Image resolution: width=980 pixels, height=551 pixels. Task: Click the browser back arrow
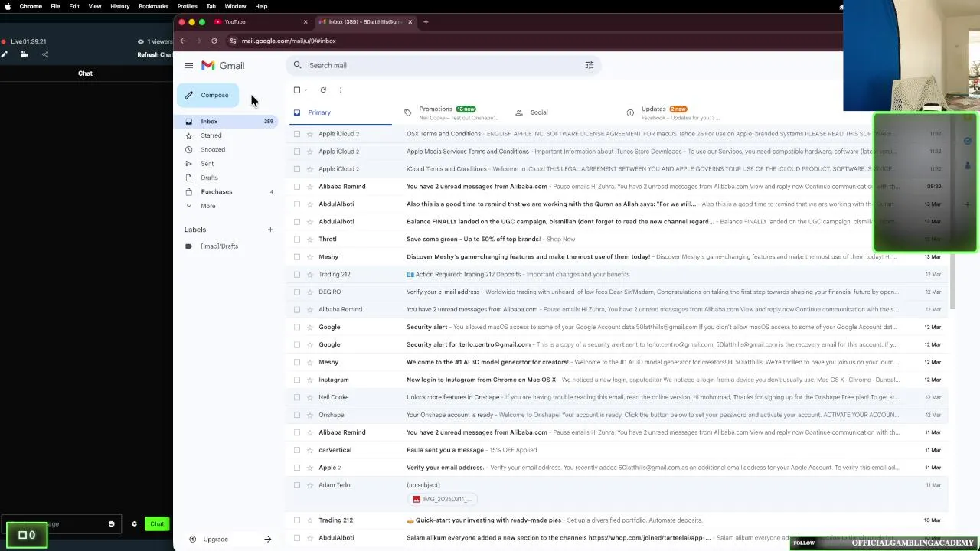(182, 41)
